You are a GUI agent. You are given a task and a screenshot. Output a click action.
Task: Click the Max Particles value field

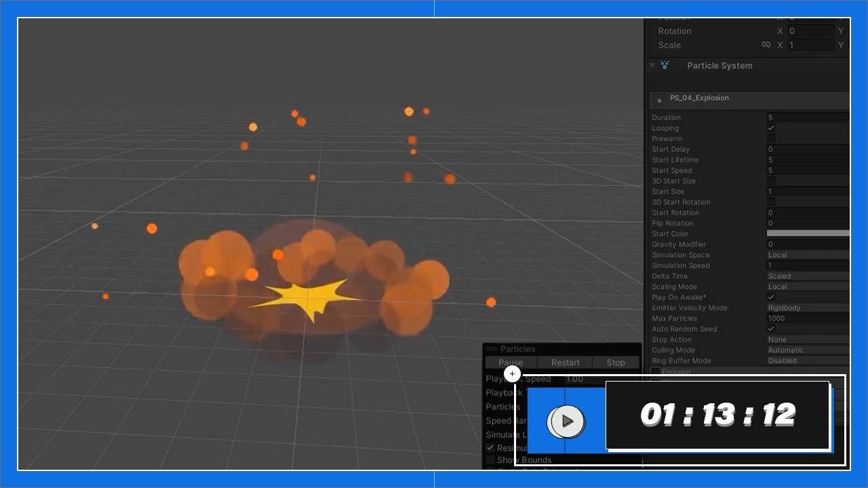tap(808, 319)
